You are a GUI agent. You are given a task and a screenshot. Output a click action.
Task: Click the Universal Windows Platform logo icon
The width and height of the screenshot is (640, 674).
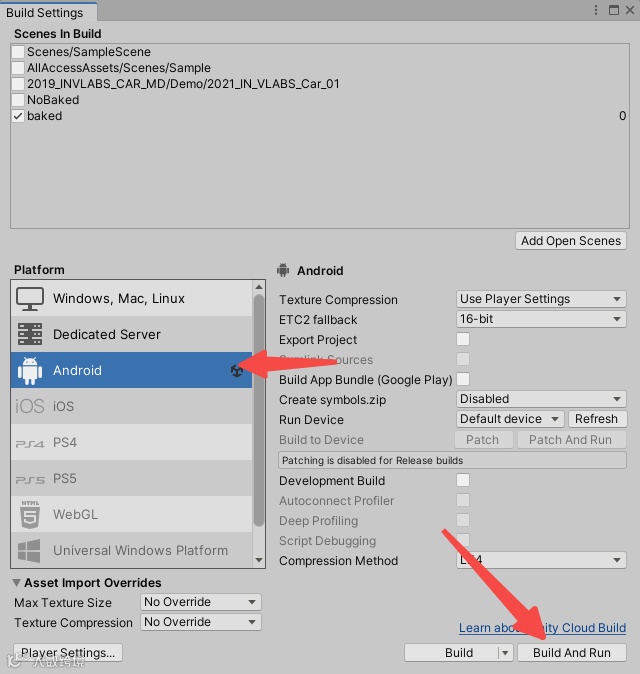pyautogui.click(x=29, y=551)
